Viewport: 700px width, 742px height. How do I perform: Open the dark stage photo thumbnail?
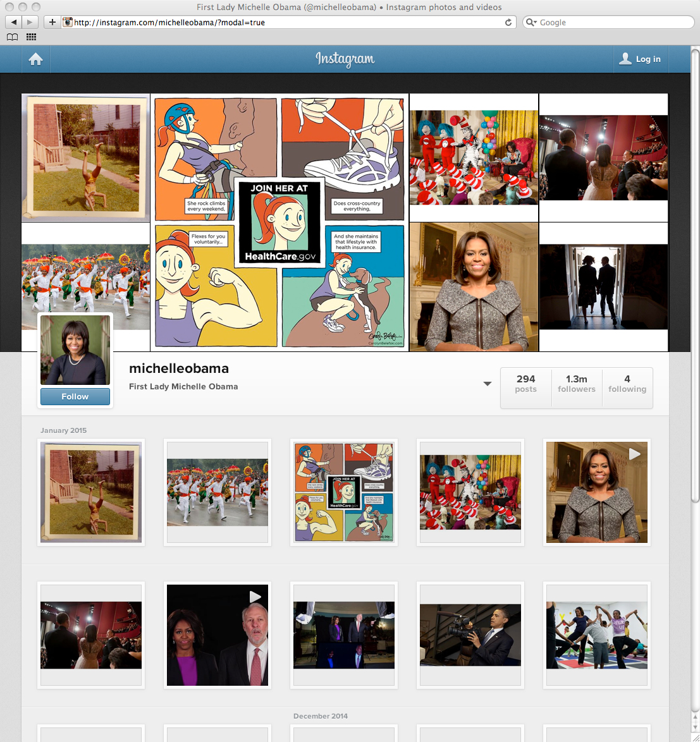click(343, 635)
